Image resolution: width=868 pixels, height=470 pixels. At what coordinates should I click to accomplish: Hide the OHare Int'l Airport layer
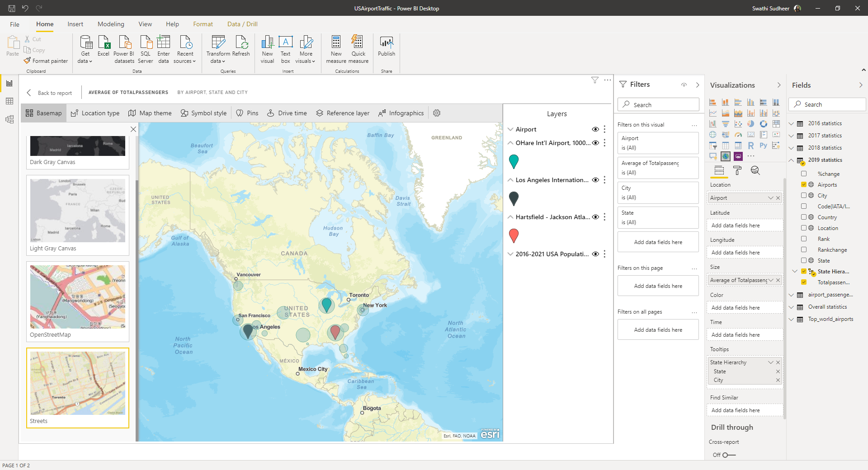click(x=595, y=143)
